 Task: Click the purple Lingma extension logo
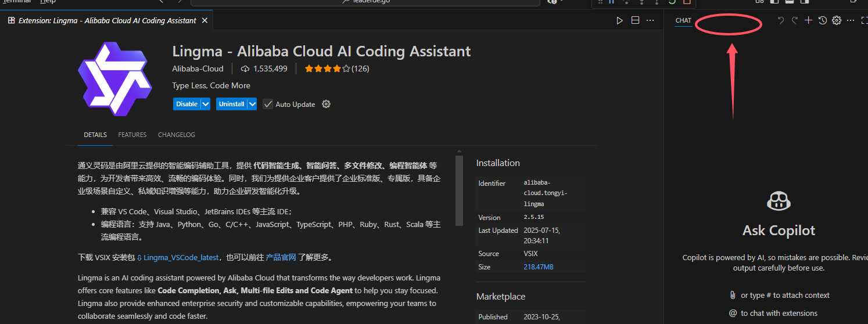(115, 79)
